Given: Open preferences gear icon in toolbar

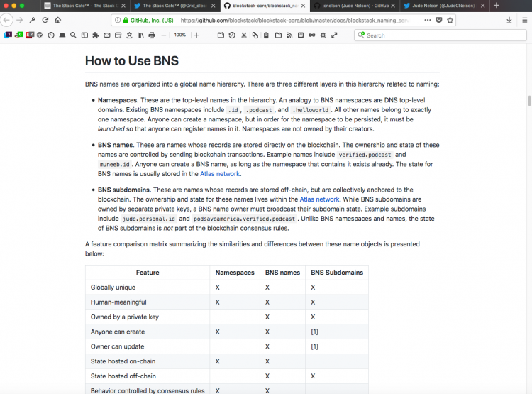Looking at the screenshot, I should [x=323, y=35].
